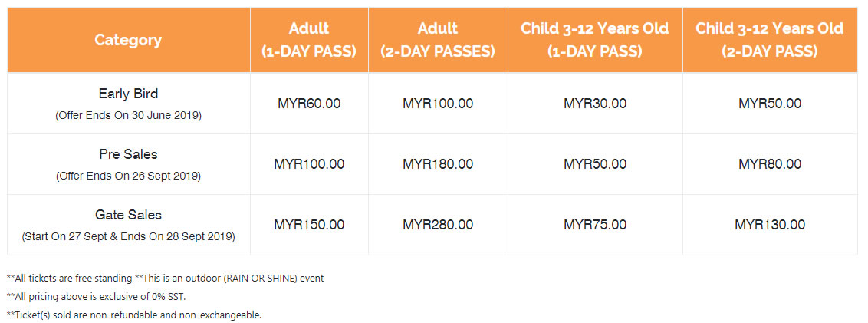Click the Category column header

pos(128,40)
